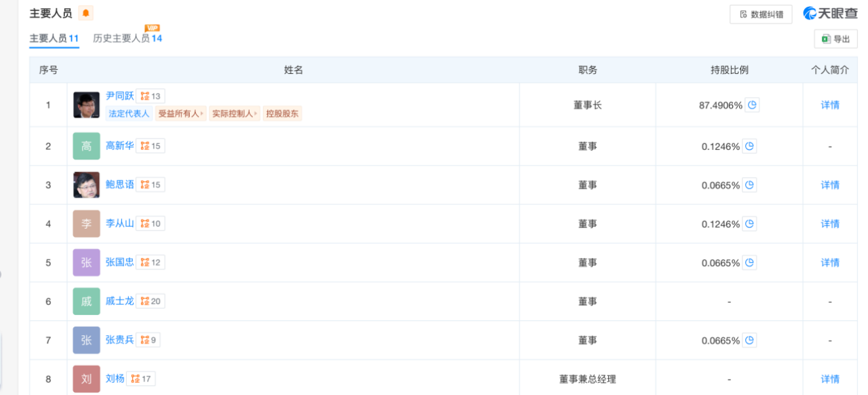Click the 天眼查 logo
Screen dimensions: 868x395
[830, 13]
